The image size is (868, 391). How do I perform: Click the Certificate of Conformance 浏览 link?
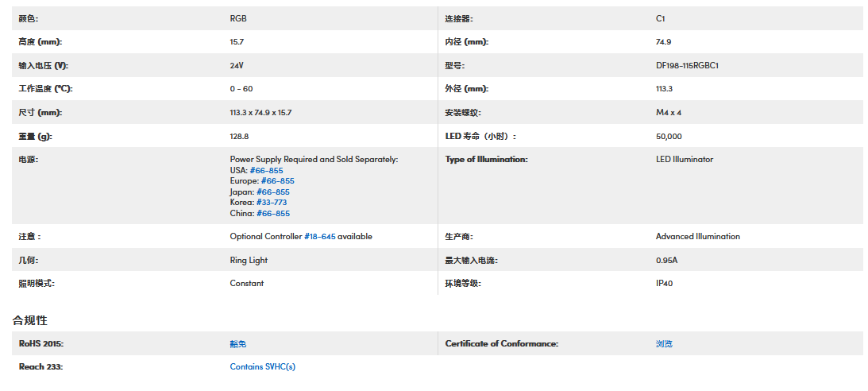click(x=664, y=344)
